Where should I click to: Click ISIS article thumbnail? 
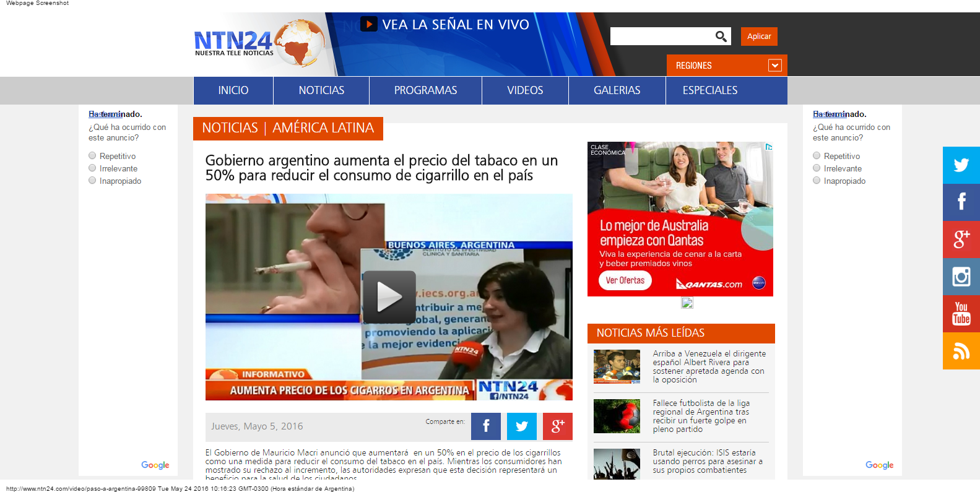(x=617, y=464)
